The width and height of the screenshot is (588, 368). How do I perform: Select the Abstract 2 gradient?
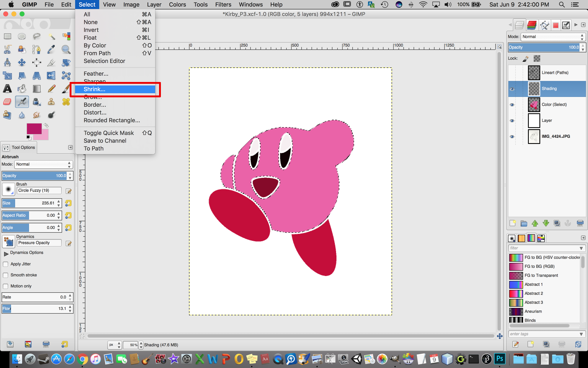pos(544,294)
